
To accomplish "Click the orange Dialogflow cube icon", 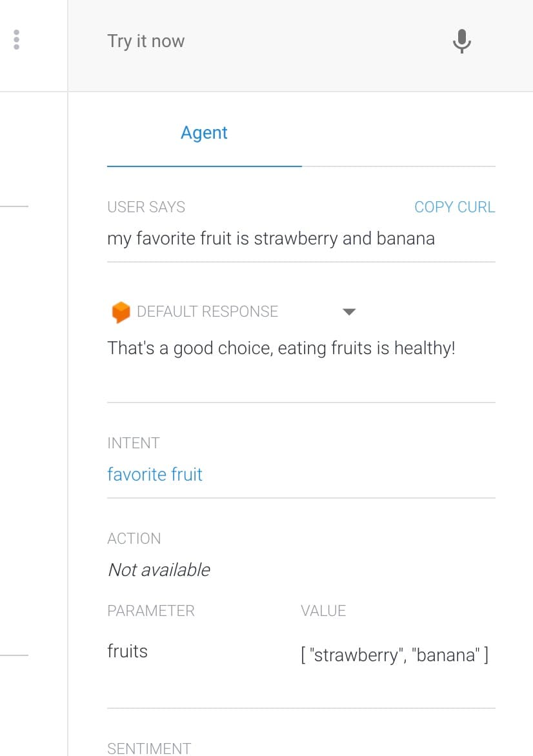I will pyautogui.click(x=121, y=312).
